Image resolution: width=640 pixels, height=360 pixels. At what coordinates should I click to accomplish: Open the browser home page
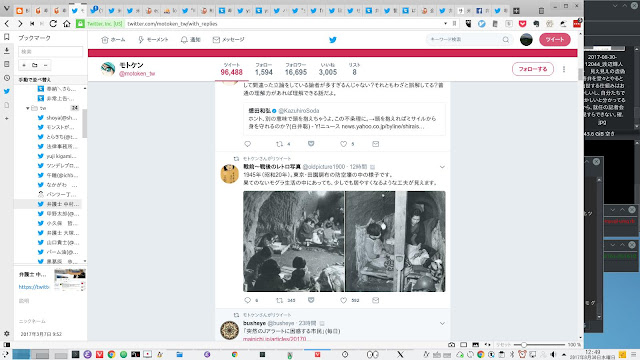[x=67, y=24]
